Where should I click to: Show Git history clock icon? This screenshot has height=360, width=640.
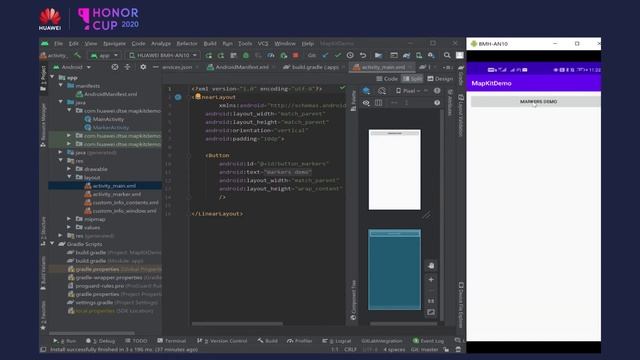click(350, 55)
